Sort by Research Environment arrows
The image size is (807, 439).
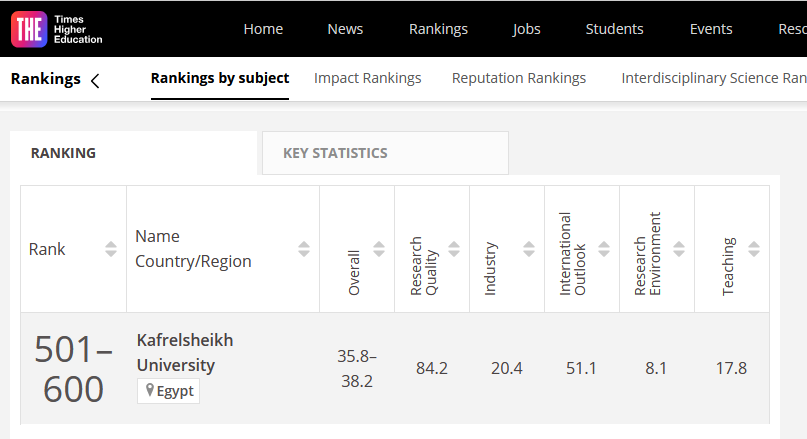click(x=679, y=249)
